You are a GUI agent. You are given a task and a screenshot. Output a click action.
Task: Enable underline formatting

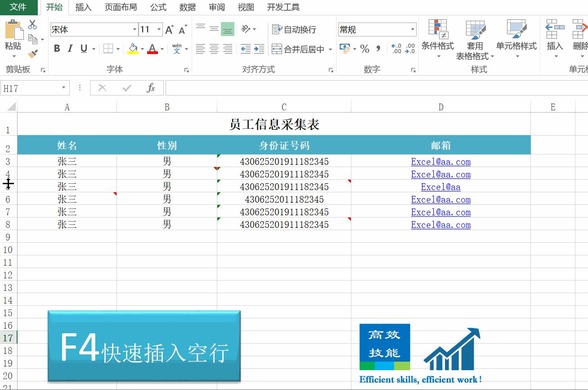click(x=83, y=48)
